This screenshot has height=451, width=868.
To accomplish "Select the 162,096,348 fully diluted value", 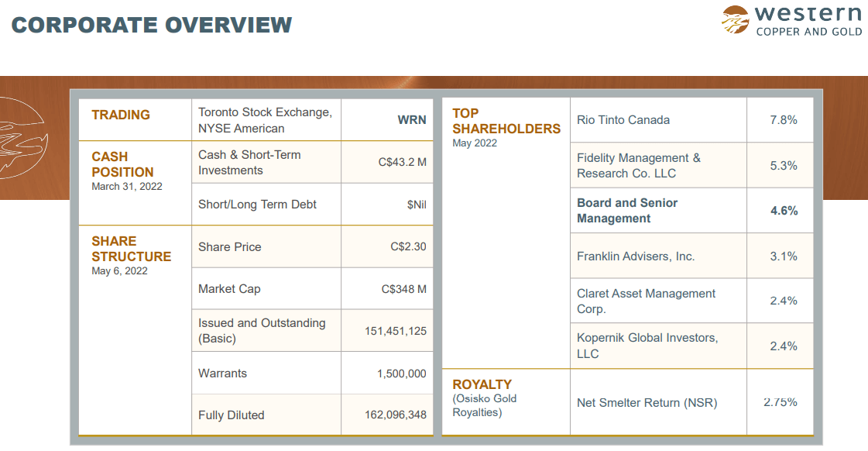I will pyautogui.click(x=396, y=415).
